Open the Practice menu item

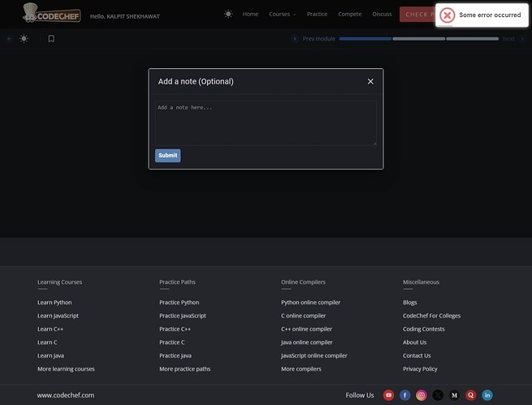[317, 15]
